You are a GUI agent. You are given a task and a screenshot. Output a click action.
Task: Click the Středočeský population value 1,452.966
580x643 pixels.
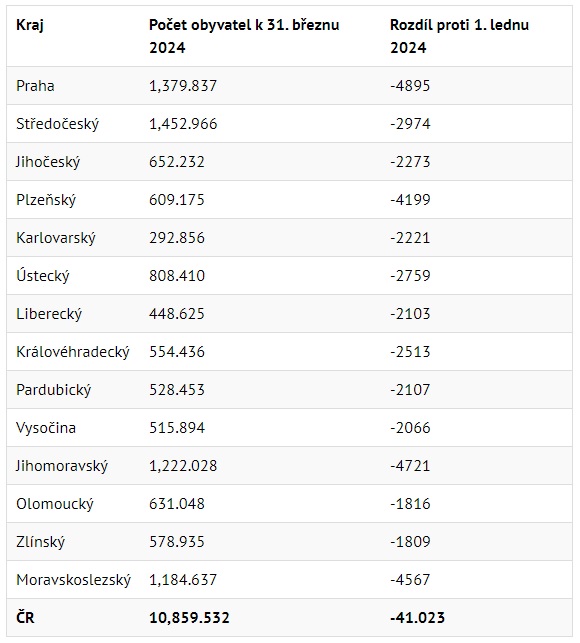tap(183, 124)
